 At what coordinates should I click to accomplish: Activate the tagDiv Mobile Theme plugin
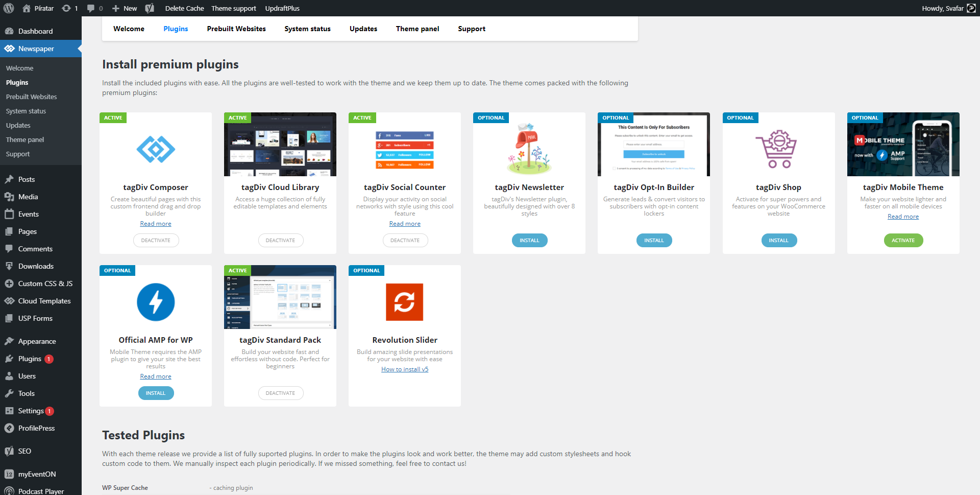[903, 241]
